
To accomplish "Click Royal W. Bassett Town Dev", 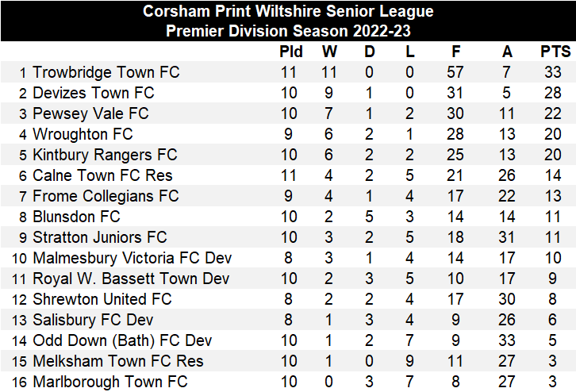I will click(x=131, y=279).
